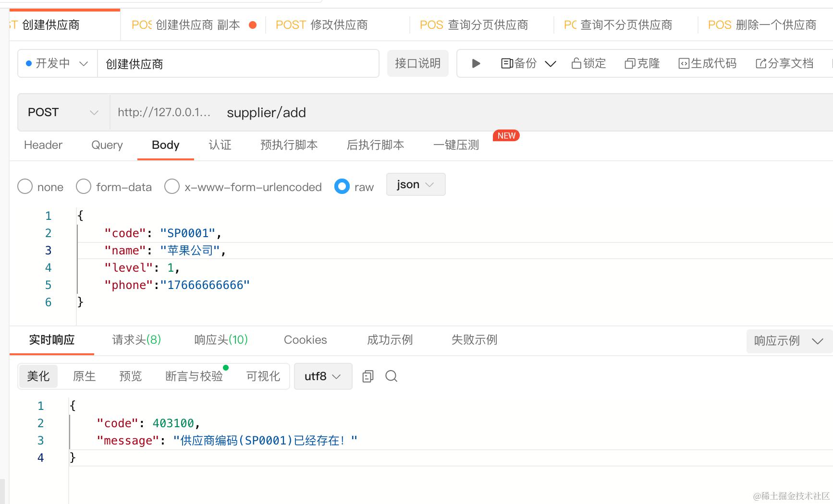Switch to 修改供应商 request tab

point(337,25)
